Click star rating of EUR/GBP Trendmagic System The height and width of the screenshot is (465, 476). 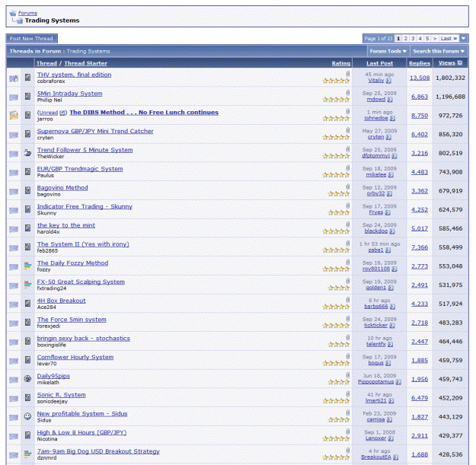click(x=336, y=175)
